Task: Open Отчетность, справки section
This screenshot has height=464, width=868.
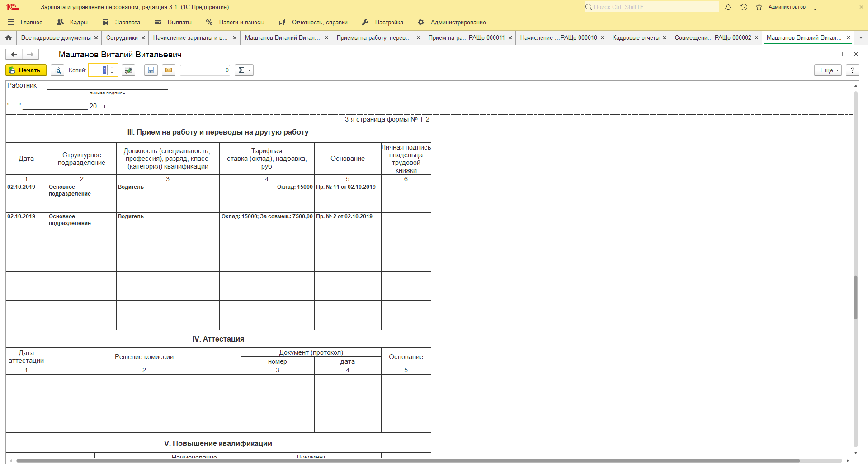Action: [314, 23]
